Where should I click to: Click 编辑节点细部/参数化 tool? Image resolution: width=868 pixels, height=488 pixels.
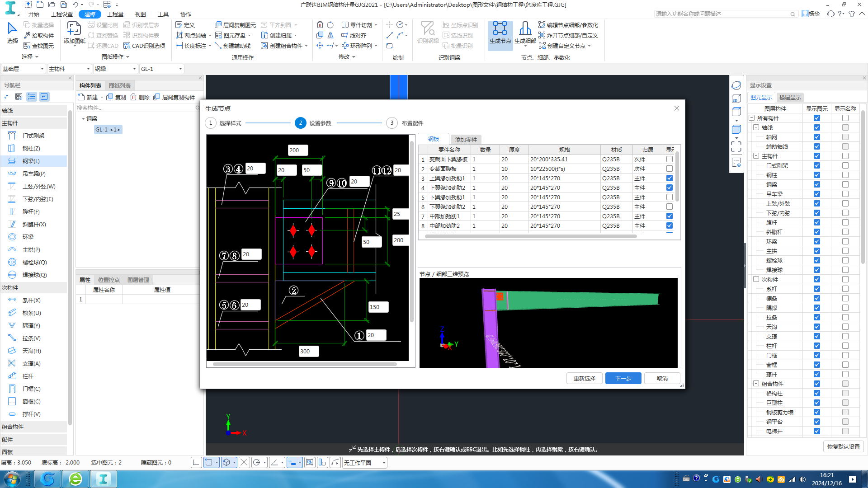click(x=568, y=25)
